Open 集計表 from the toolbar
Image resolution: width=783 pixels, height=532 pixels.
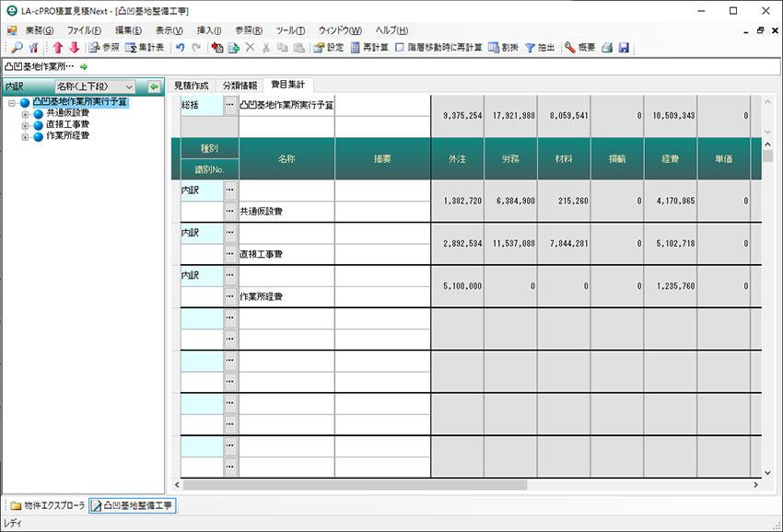click(145, 47)
